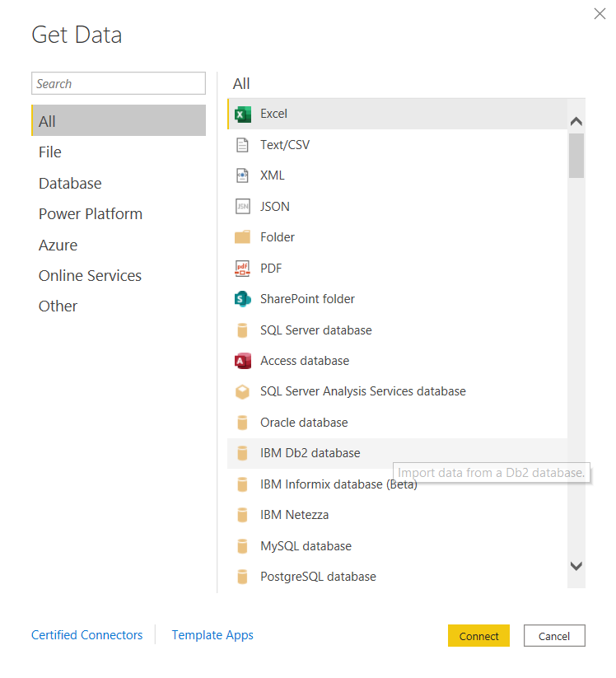The height and width of the screenshot is (678, 616).
Task: Select Text/CSV in the list
Action: (x=285, y=145)
